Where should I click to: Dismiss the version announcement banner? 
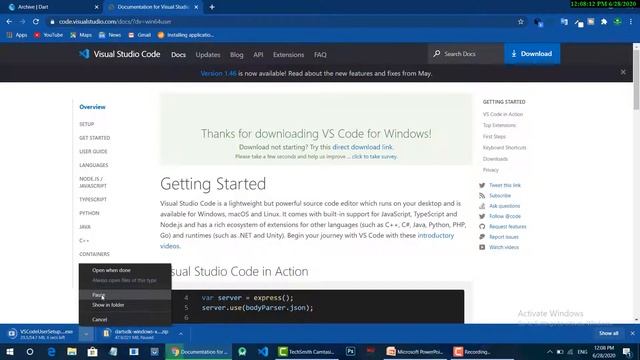[x=623, y=72]
